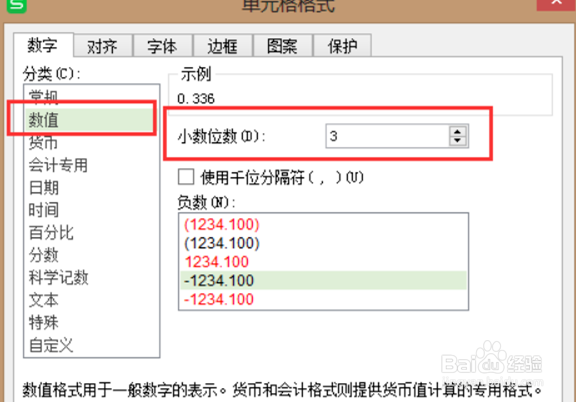Select 百分比 category

91,233
